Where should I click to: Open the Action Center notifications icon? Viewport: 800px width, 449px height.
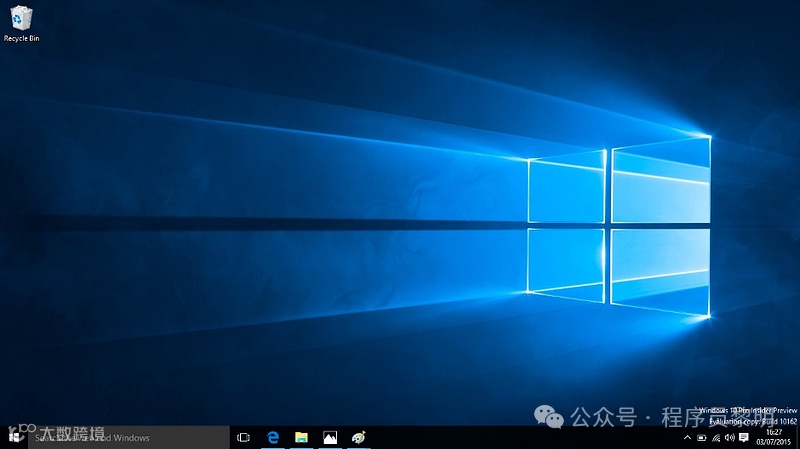point(744,438)
